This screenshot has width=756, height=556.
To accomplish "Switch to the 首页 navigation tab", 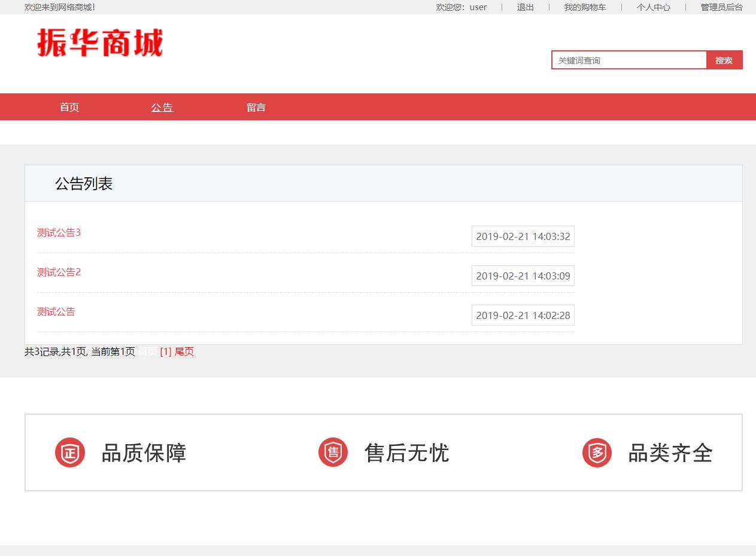I will [68, 107].
